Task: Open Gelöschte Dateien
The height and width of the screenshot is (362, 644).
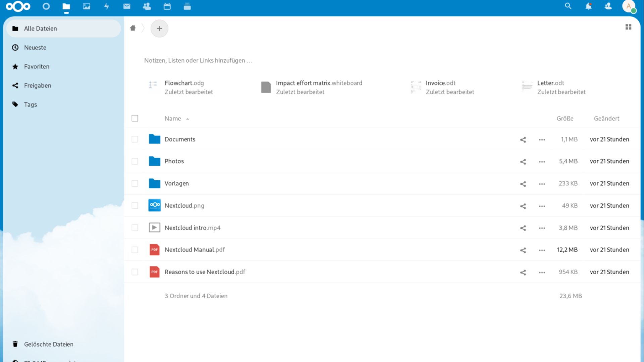Action: [x=49, y=344]
